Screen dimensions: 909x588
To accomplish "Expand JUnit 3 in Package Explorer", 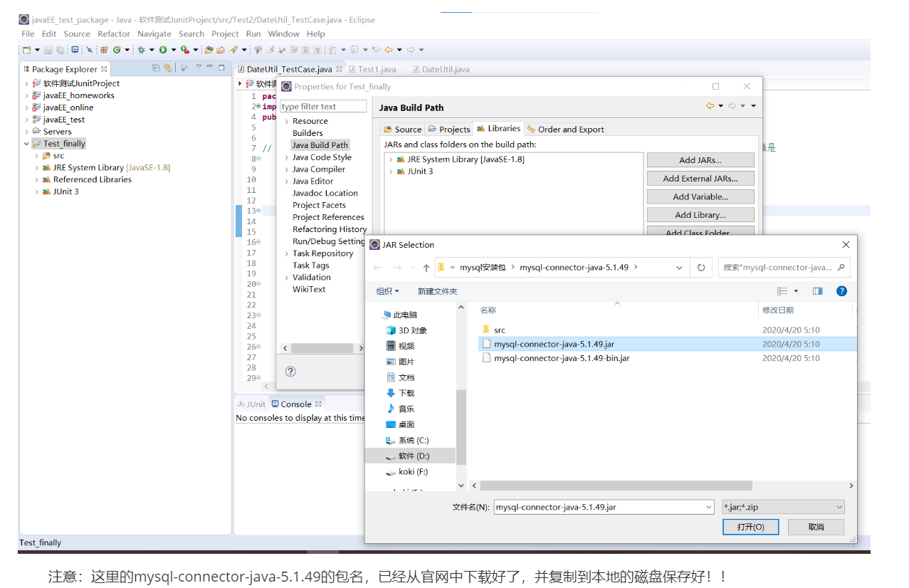I will click(x=37, y=191).
